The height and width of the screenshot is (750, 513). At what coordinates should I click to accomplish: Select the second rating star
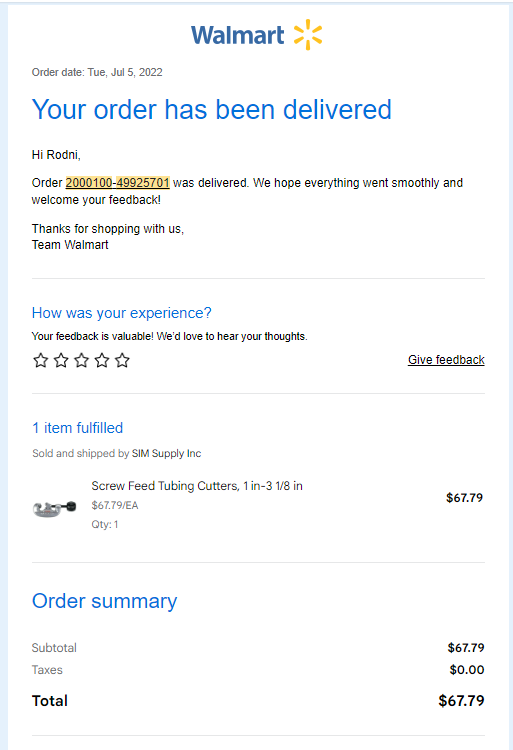pyautogui.click(x=61, y=360)
